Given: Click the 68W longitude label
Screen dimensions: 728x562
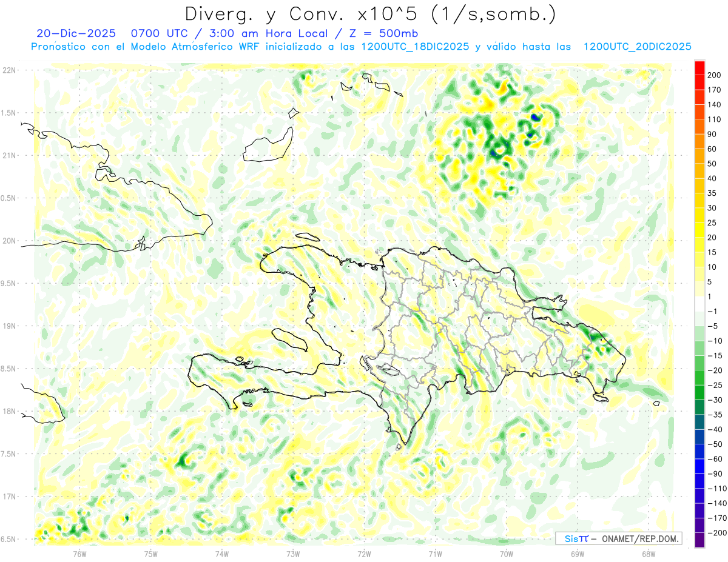Looking at the screenshot, I should pyautogui.click(x=648, y=553).
